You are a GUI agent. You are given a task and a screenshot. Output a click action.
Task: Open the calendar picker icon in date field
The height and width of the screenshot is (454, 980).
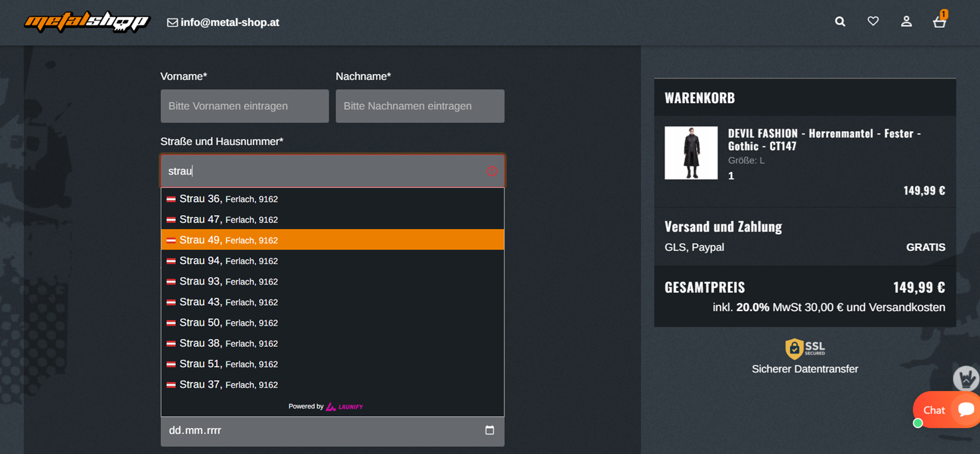pos(489,430)
